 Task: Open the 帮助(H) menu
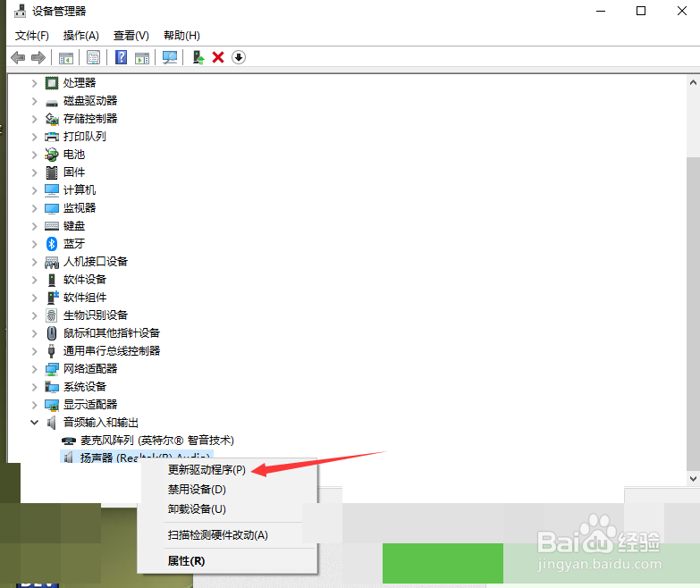pyautogui.click(x=181, y=35)
